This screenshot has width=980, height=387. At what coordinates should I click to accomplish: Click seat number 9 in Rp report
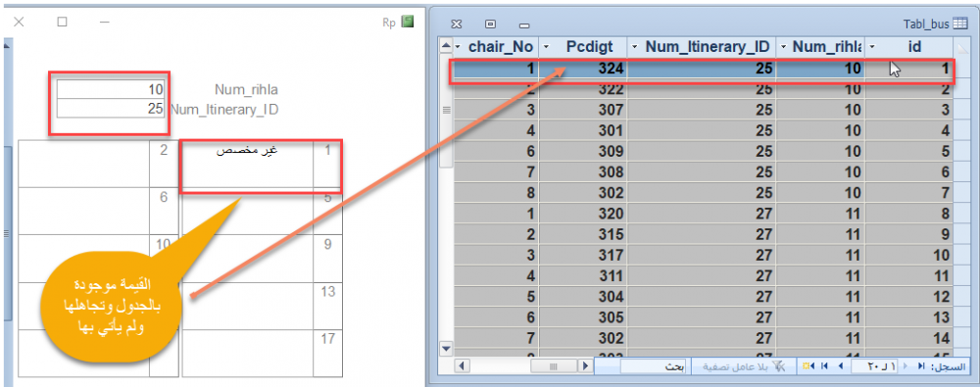(327, 245)
